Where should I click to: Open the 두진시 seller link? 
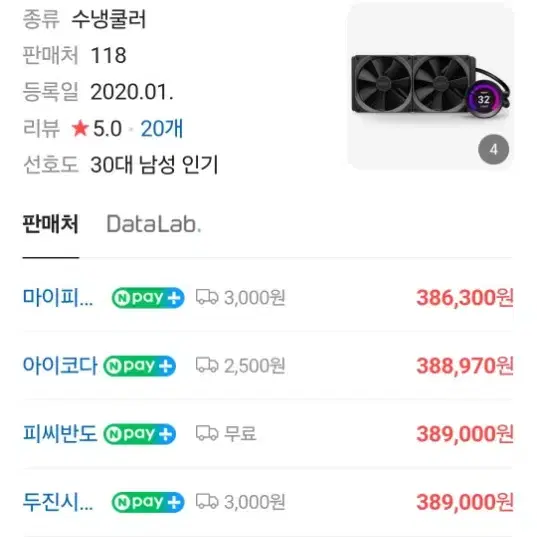click(58, 502)
